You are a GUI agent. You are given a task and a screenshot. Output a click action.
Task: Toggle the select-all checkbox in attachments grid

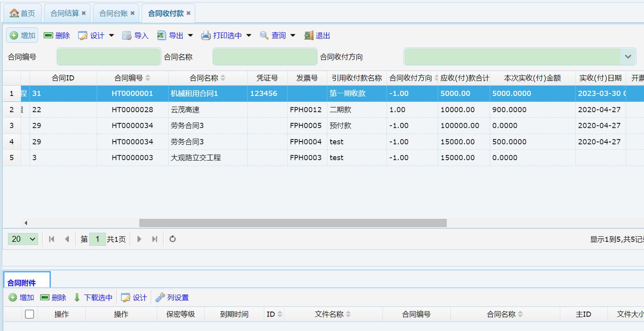point(29,314)
